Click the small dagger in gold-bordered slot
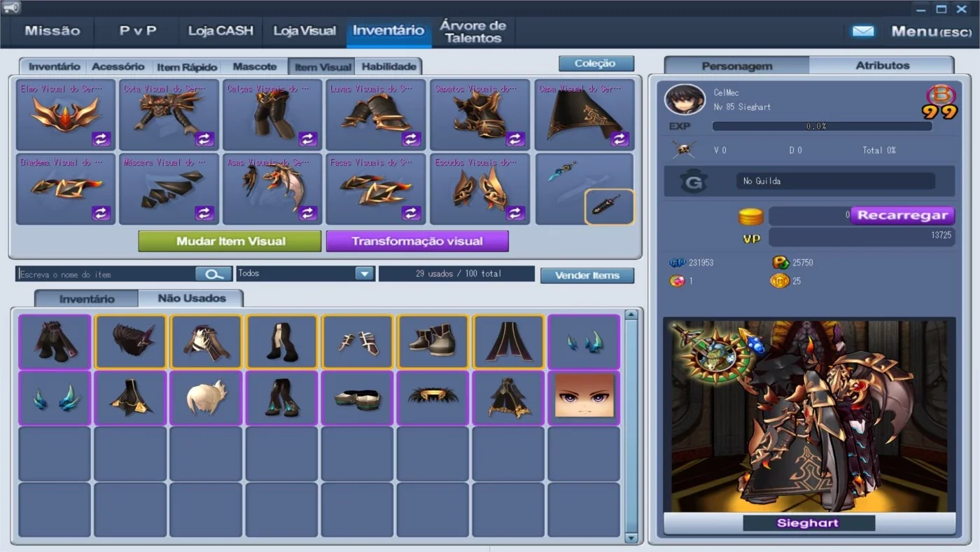The width and height of the screenshot is (980, 552). (x=609, y=207)
